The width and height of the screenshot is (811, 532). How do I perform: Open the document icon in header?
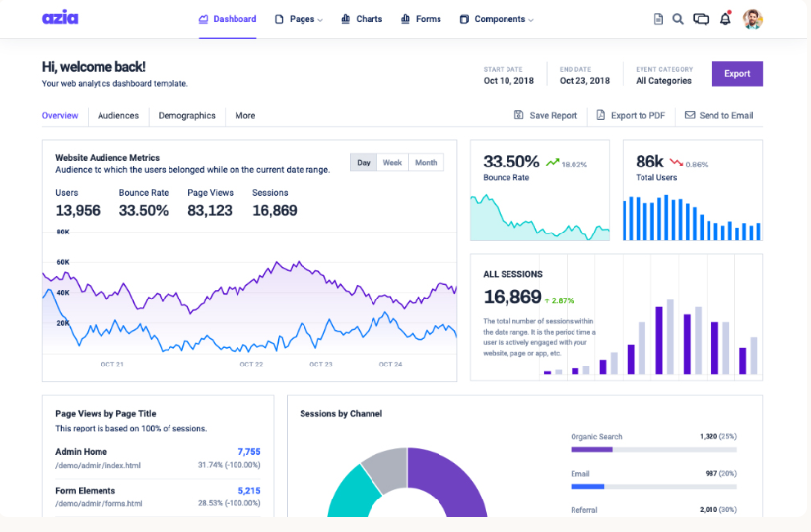tap(658, 19)
